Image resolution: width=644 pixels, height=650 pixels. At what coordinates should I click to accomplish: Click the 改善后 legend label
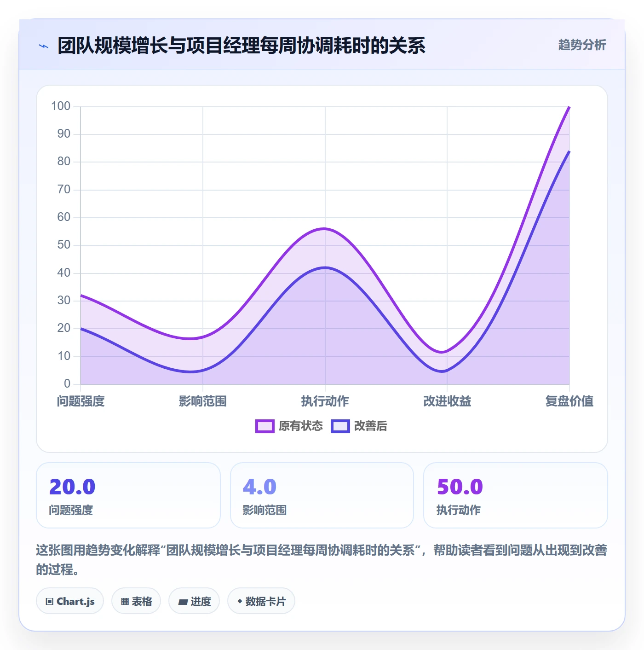coord(370,426)
